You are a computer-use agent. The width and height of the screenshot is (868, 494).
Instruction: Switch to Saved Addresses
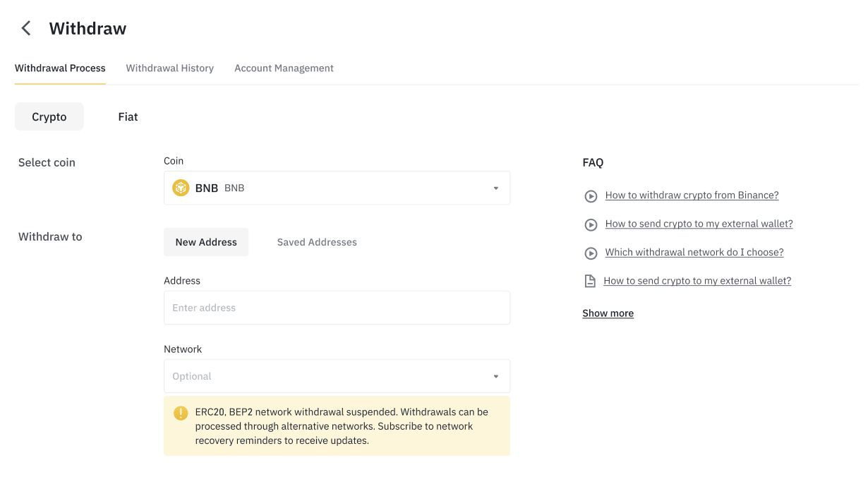(317, 242)
